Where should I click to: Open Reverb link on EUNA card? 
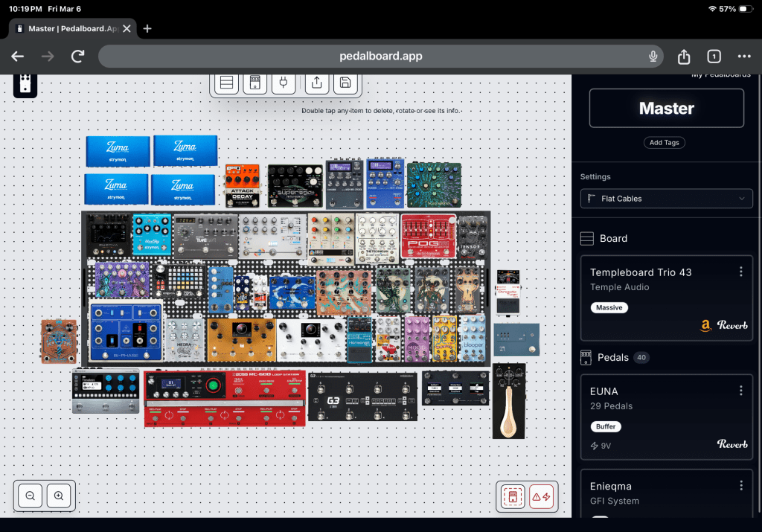pos(731,444)
